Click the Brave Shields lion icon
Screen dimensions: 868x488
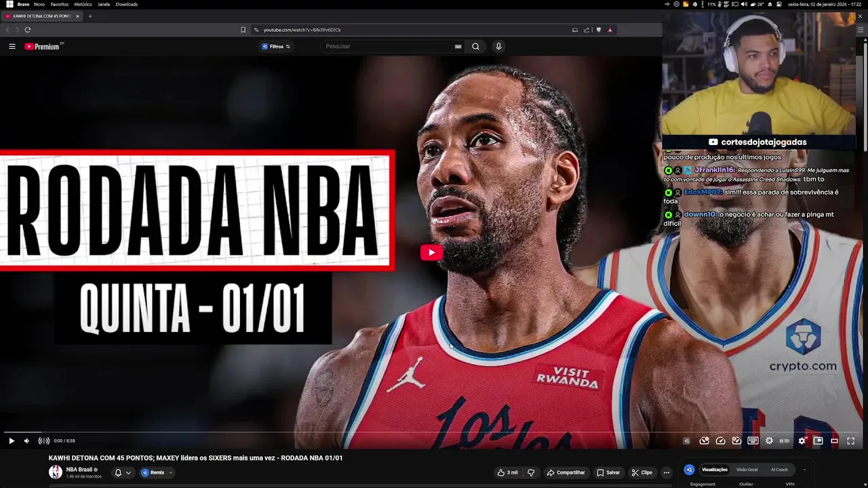coord(598,30)
